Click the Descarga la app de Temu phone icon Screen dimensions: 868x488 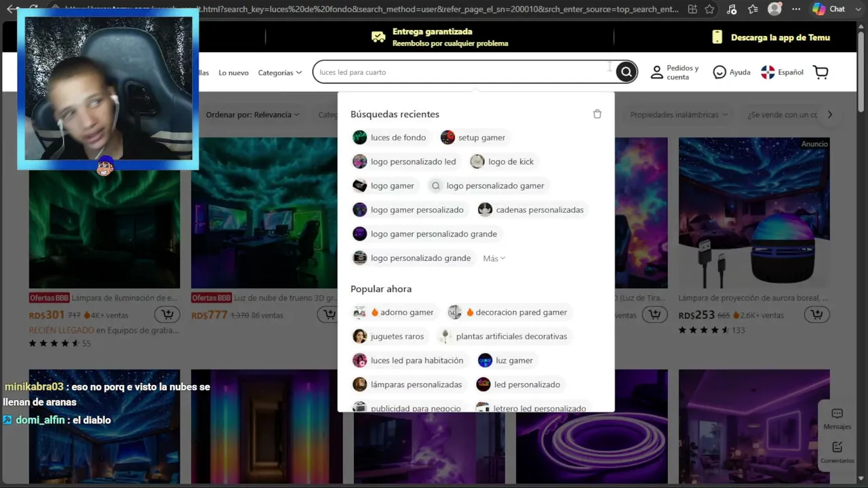(717, 37)
